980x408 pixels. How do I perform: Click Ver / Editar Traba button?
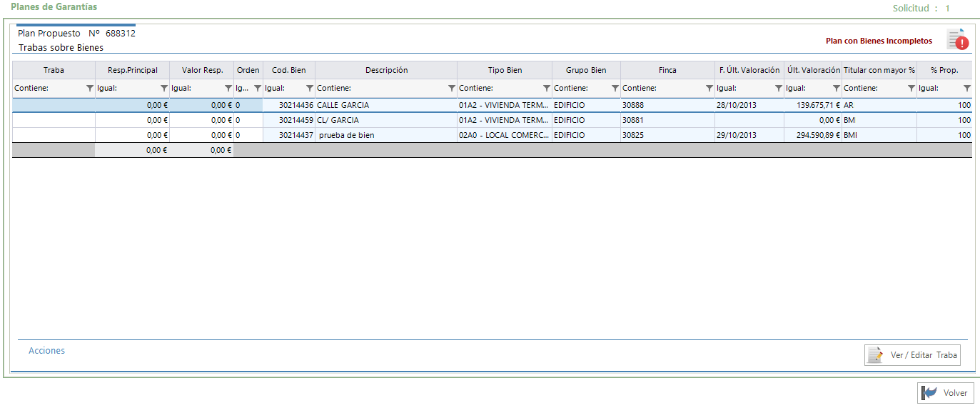[x=912, y=355]
